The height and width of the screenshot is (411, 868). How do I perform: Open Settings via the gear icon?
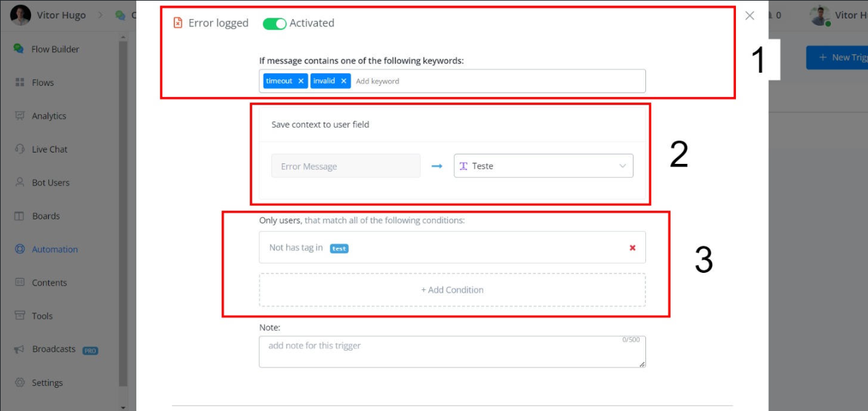pos(19,383)
